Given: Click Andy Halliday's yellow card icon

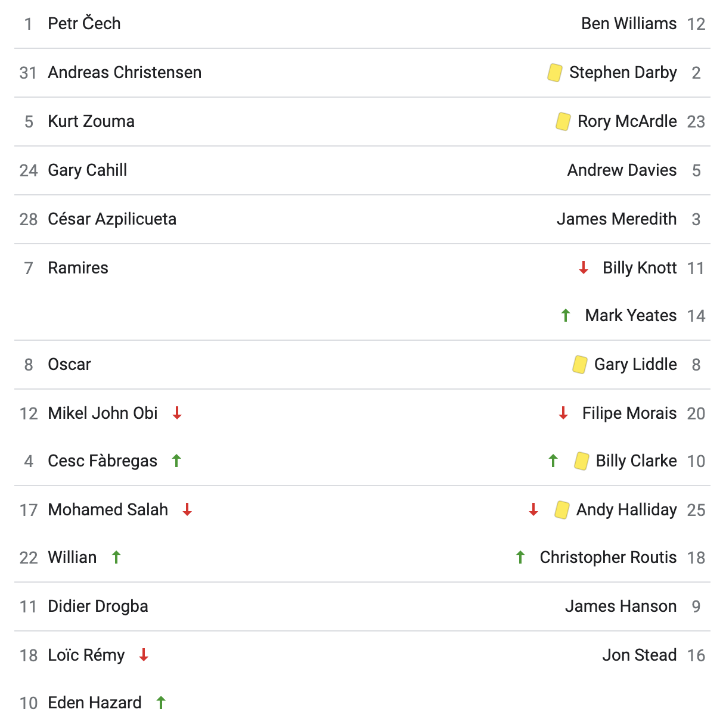Looking at the screenshot, I should pyautogui.click(x=561, y=510).
